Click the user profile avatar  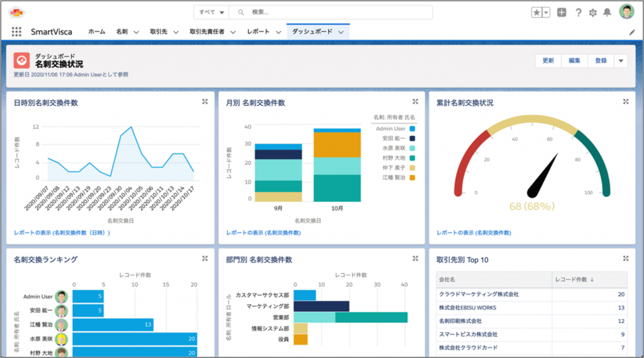[626, 12]
